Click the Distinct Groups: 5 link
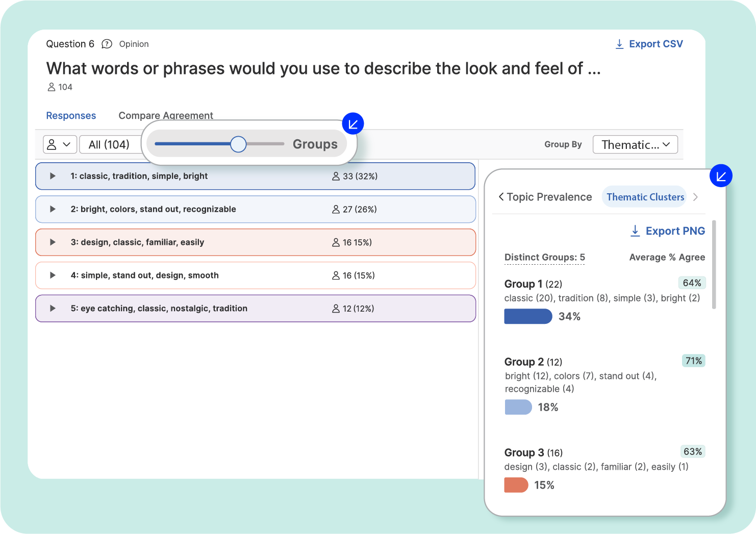Viewport: 756px width, 534px height. [544, 257]
